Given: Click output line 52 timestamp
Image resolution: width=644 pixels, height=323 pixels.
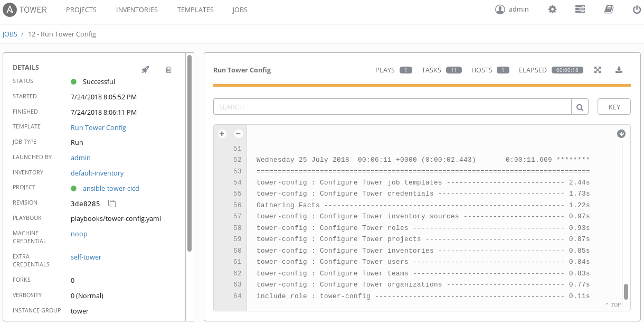Looking at the screenshot, I should (423, 160).
